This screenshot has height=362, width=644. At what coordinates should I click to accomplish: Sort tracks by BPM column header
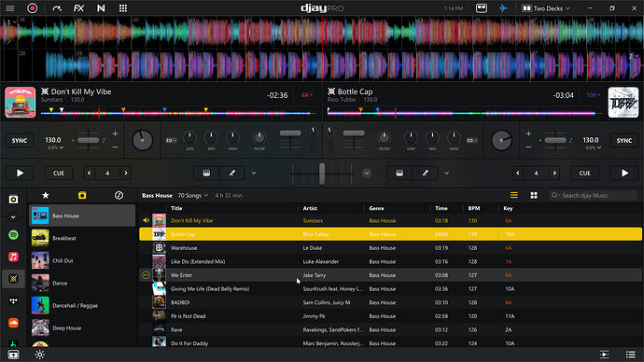click(474, 208)
